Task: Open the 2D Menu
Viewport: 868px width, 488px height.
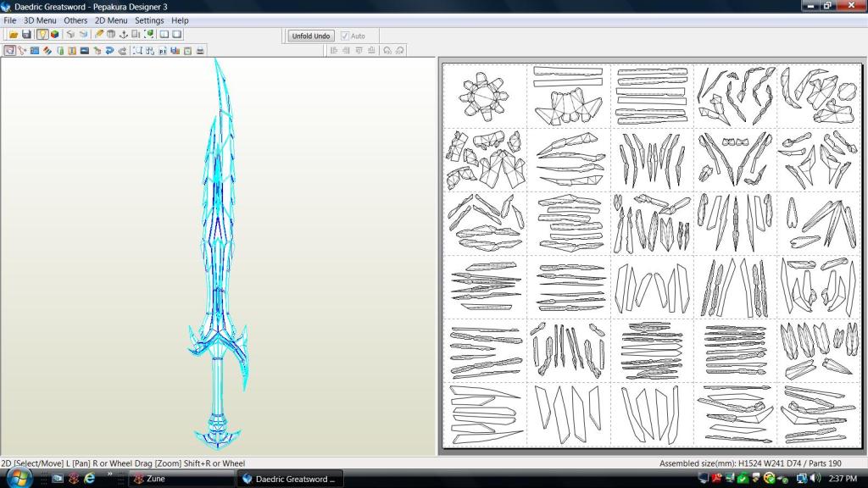Action: 111,20
